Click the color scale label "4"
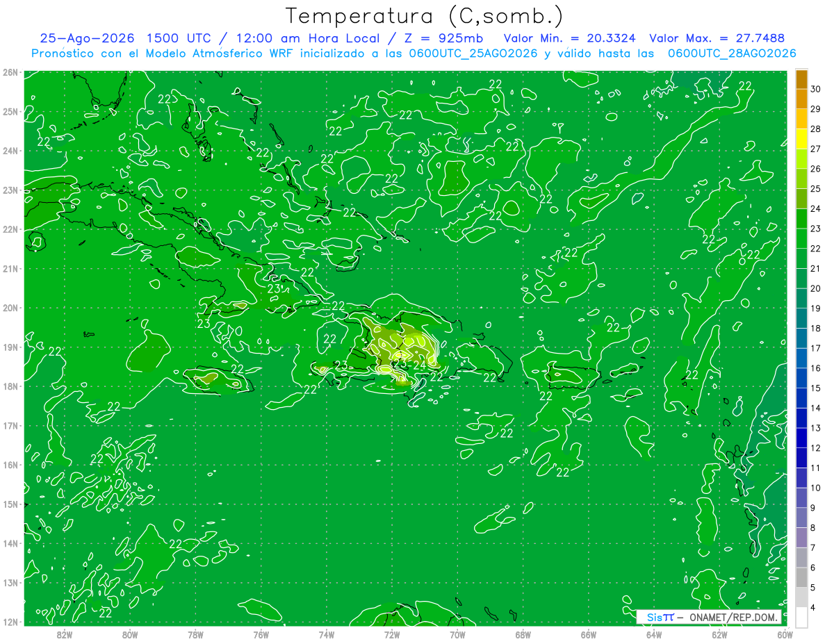This screenshot has width=834, height=644. pyautogui.click(x=813, y=607)
